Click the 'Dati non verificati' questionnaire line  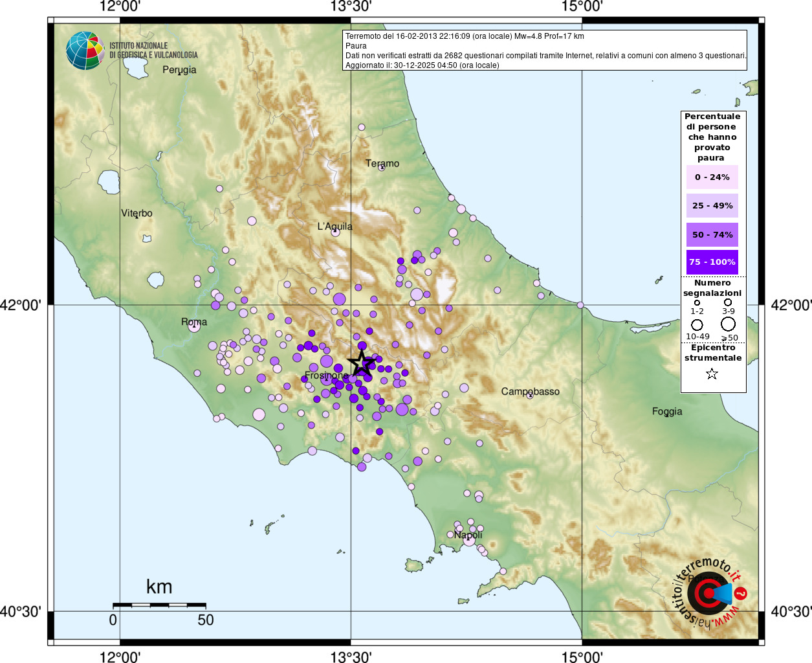(x=545, y=56)
